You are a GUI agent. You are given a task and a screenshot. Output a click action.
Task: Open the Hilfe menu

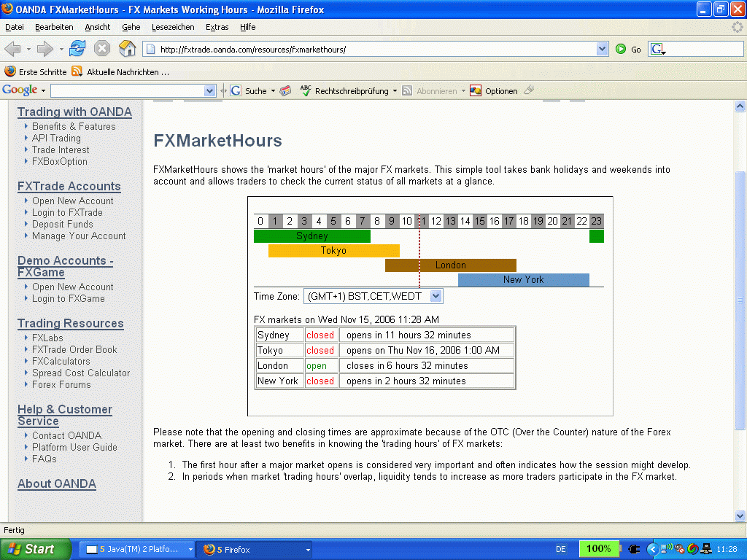[x=248, y=27]
